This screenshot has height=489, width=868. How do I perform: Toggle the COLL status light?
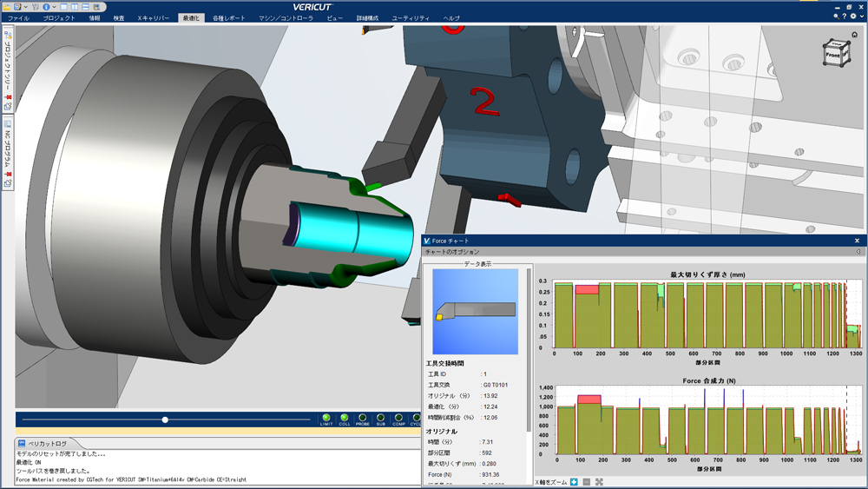coord(345,418)
